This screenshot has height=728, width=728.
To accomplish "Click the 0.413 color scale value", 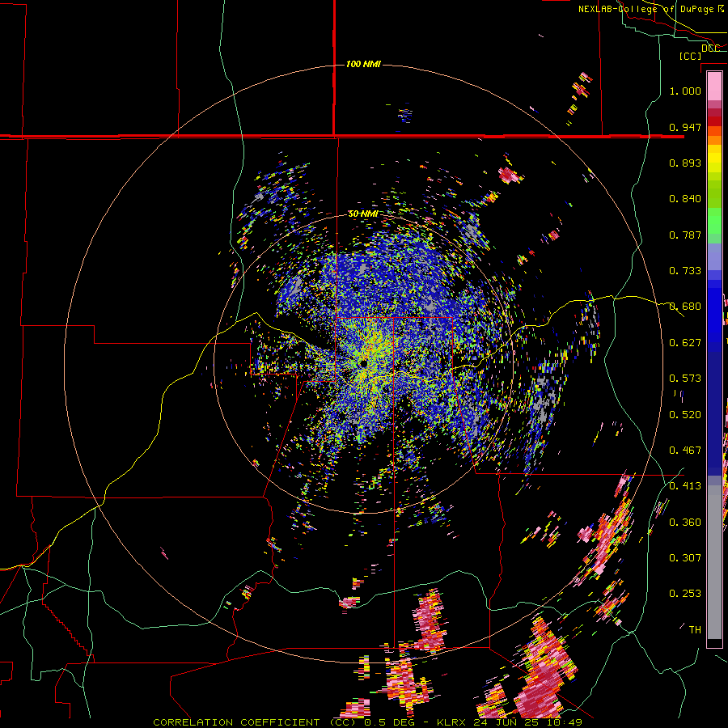I will (685, 486).
